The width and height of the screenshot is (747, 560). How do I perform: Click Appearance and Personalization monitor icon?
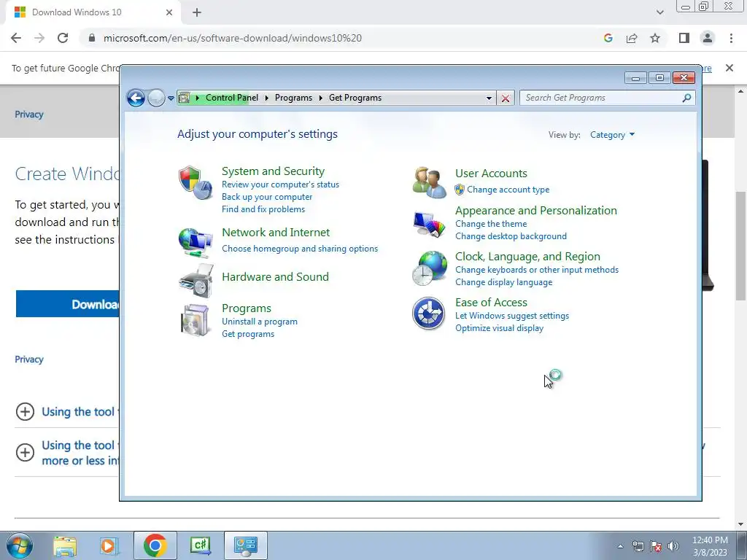[429, 224]
